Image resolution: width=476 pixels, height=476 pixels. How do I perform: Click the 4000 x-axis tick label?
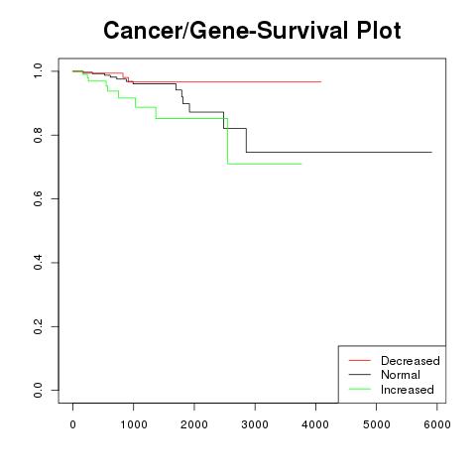(315, 424)
